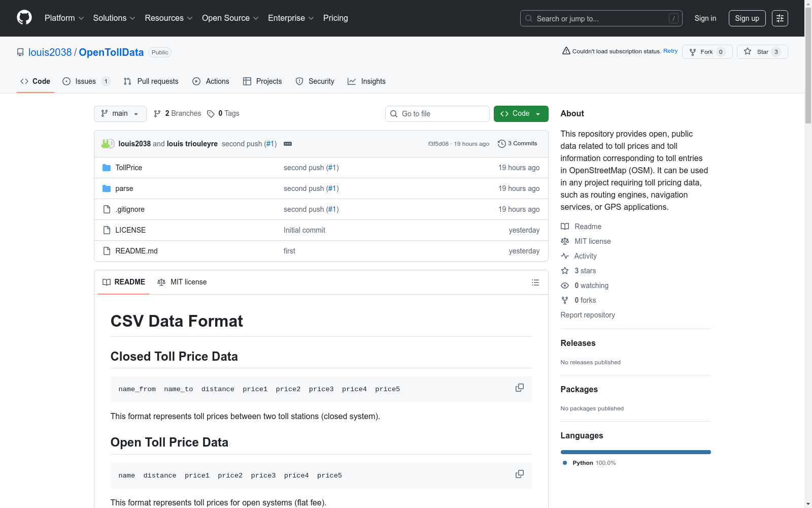Select the repository Code tab

36,81
